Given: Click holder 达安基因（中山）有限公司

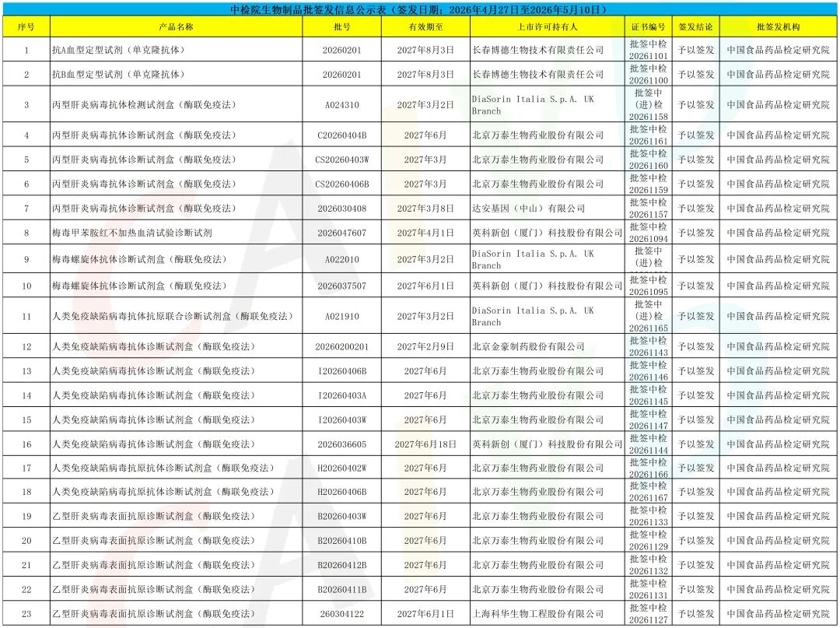Looking at the screenshot, I should pyautogui.click(x=528, y=209).
